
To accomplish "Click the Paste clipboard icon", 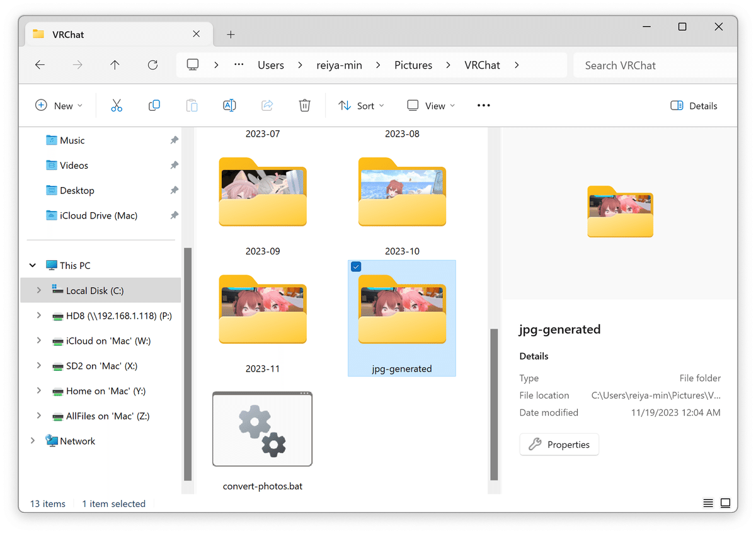I will [192, 106].
